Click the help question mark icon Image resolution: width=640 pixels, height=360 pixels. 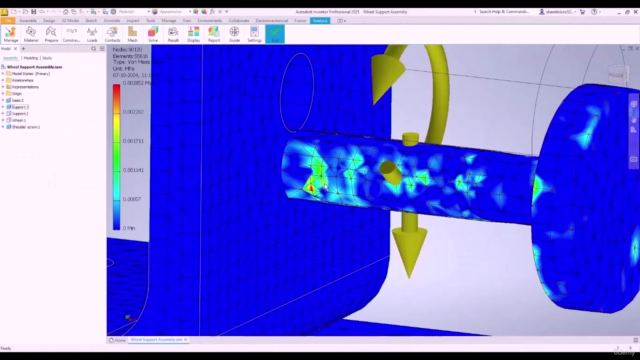coord(594,12)
